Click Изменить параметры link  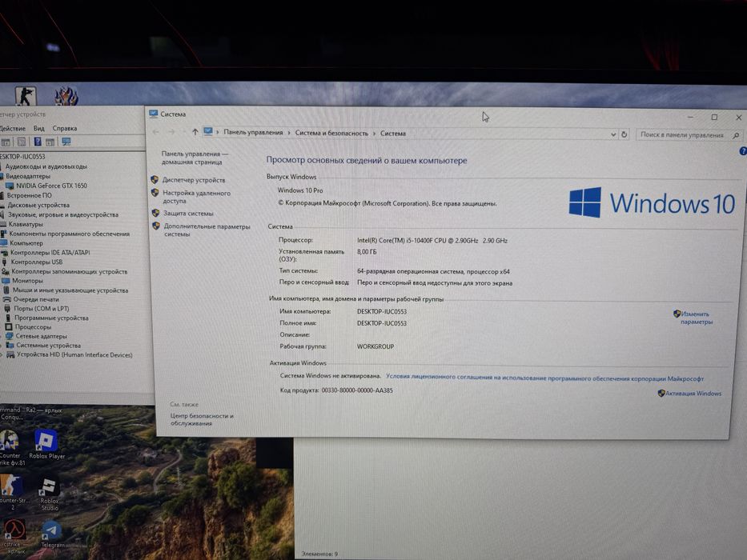pyautogui.click(x=696, y=318)
